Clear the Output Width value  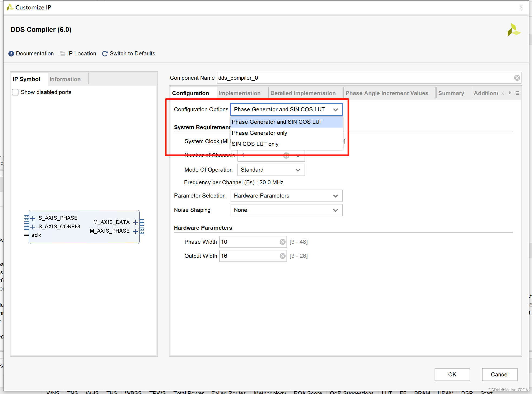(x=283, y=256)
